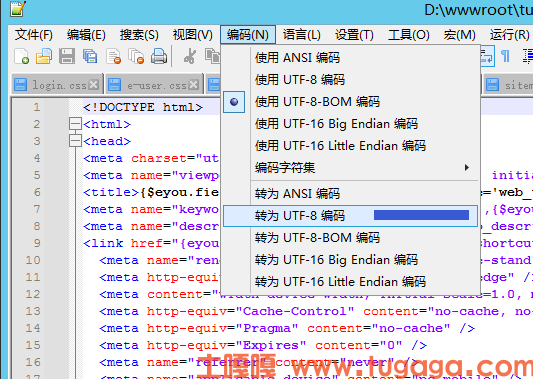Select the checked 使用 UTF-8-BOM 编码 option
533x379 pixels.
(x=350, y=102)
